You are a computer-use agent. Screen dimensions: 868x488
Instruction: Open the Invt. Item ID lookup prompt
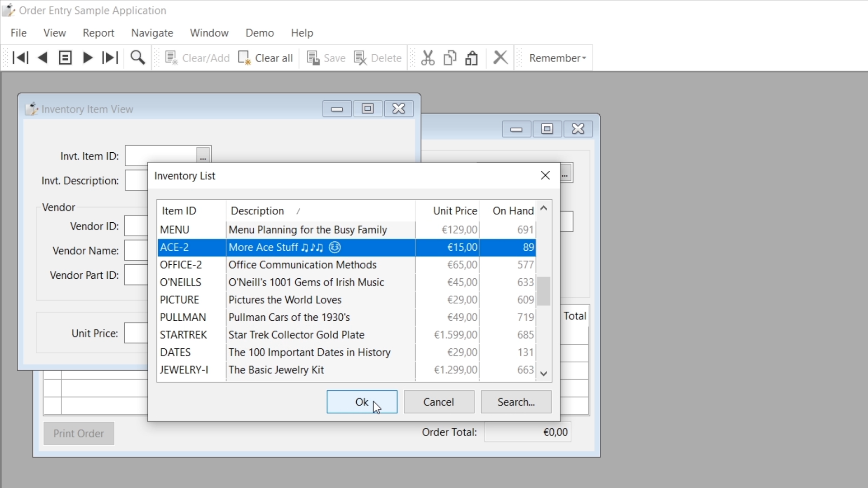pyautogui.click(x=203, y=156)
